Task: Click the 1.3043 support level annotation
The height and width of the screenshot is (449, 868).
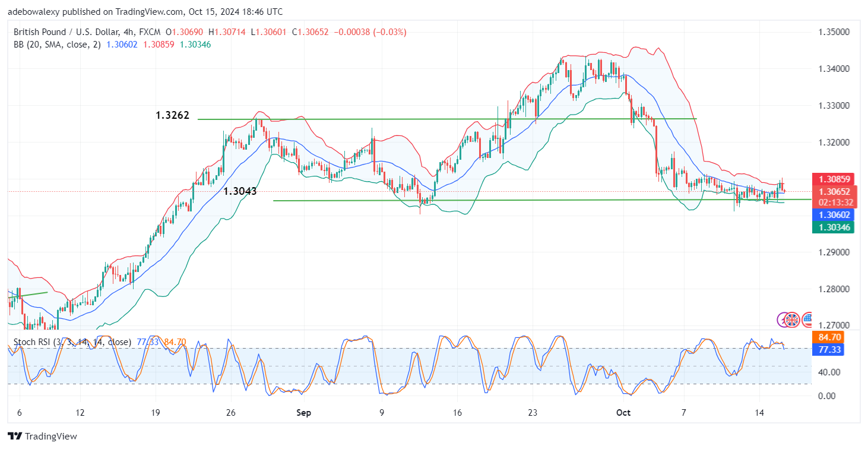Action: tap(240, 191)
